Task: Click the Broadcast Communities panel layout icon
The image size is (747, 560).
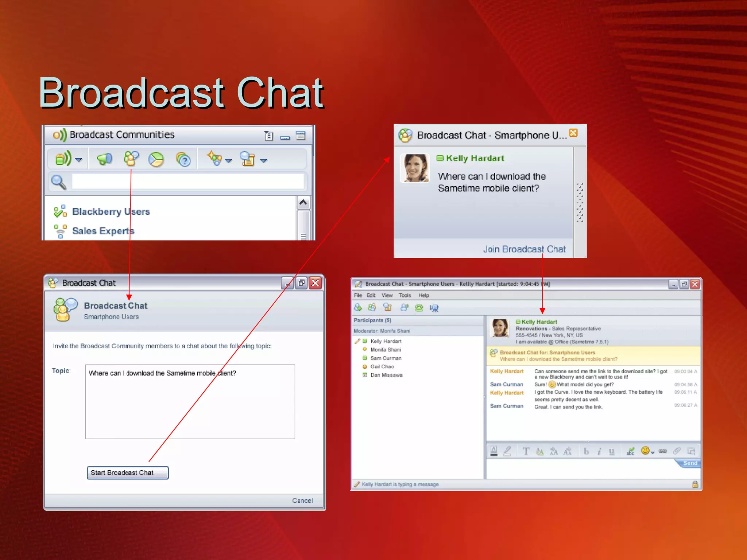Action: click(301, 135)
